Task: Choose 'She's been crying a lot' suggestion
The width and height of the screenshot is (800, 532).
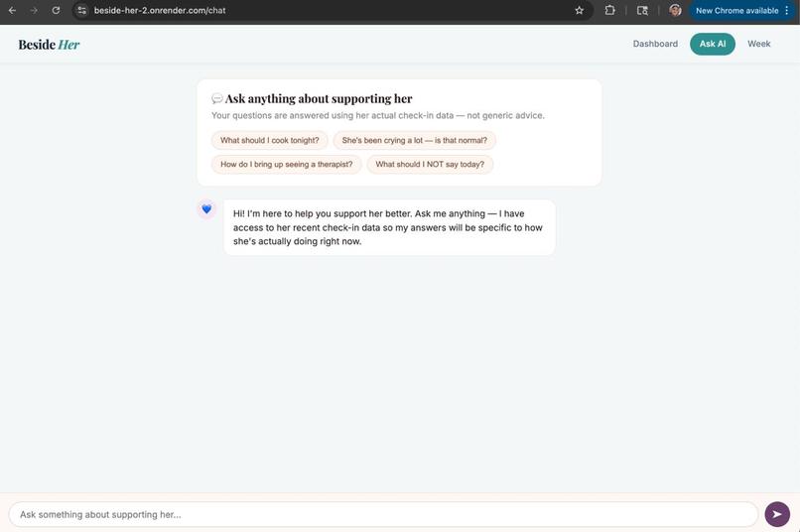Action: pos(414,140)
